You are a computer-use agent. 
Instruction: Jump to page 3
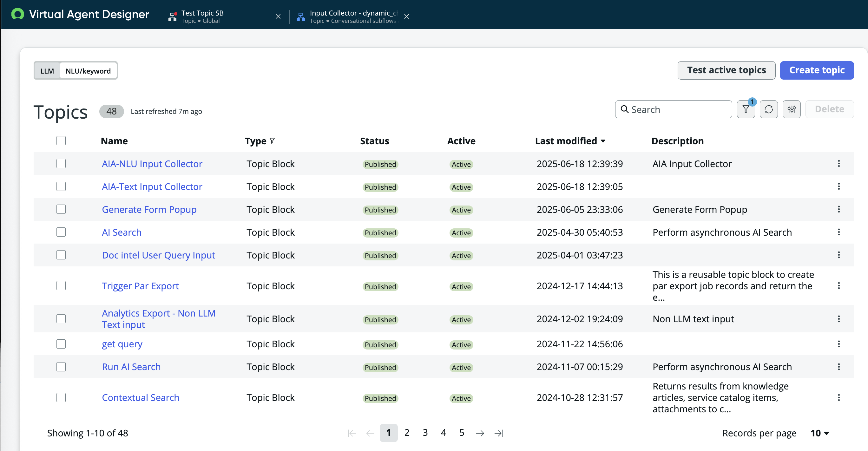425,433
